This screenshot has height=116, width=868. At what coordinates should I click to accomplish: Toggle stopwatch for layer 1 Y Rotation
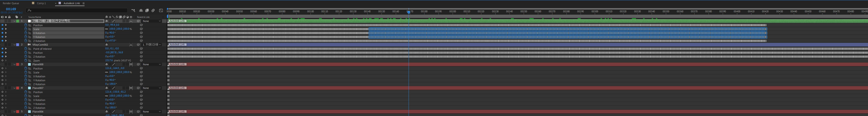click(26, 37)
